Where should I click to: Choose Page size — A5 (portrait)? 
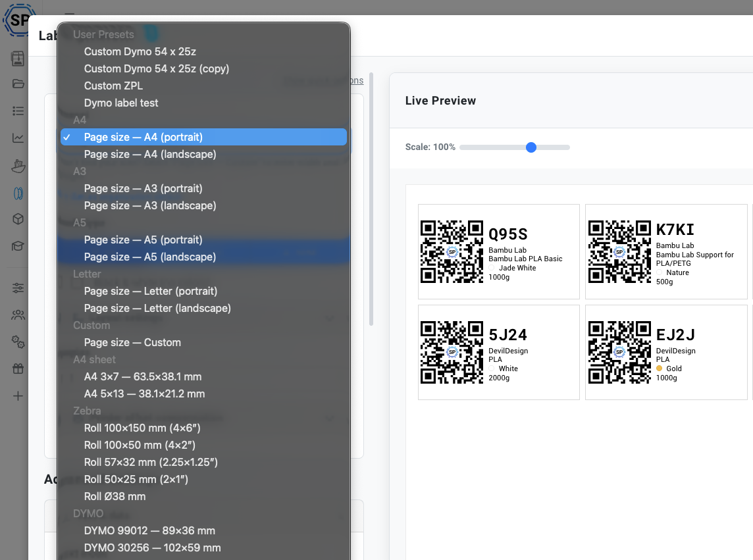click(203, 240)
